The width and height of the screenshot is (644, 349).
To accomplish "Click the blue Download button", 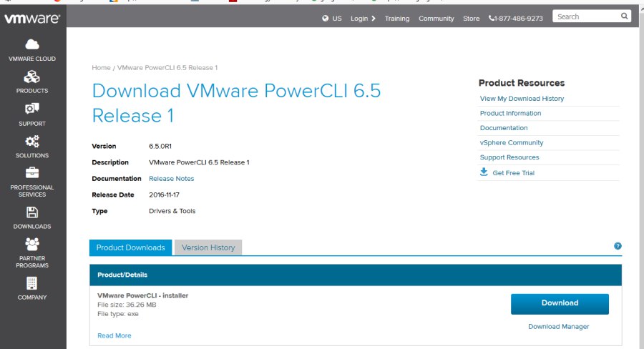I will (x=560, y=304).
